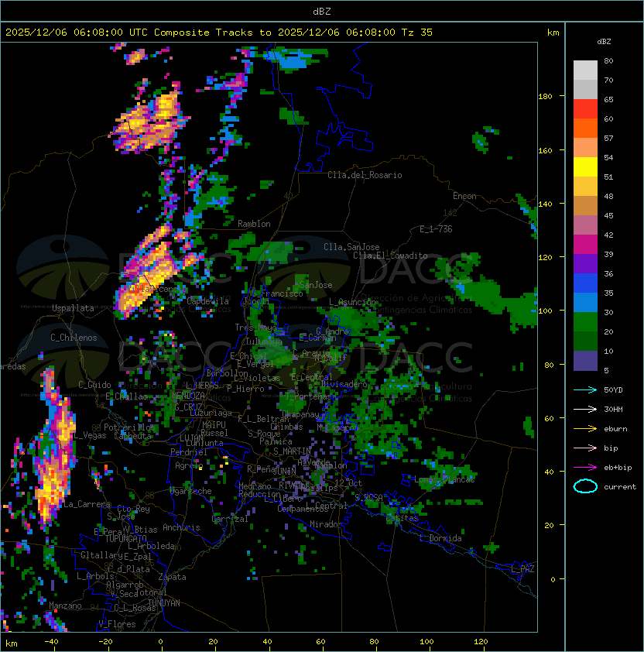Viewport: 644px width, 652px height.
Task: Click the cyan 50YD arrow legend icon
Action: (x=585, y=389)
